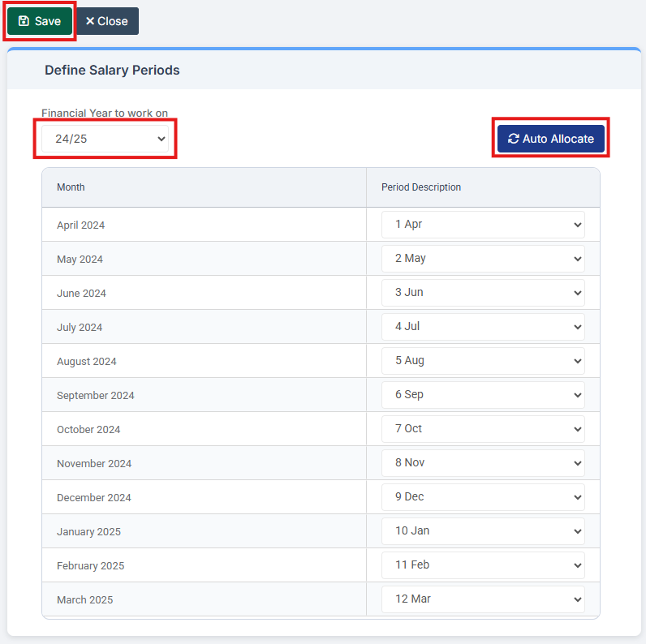This screenshot has width=646, height=644.
Task: Open the July 2024 period dropdown
Action: tap(483, 327)
